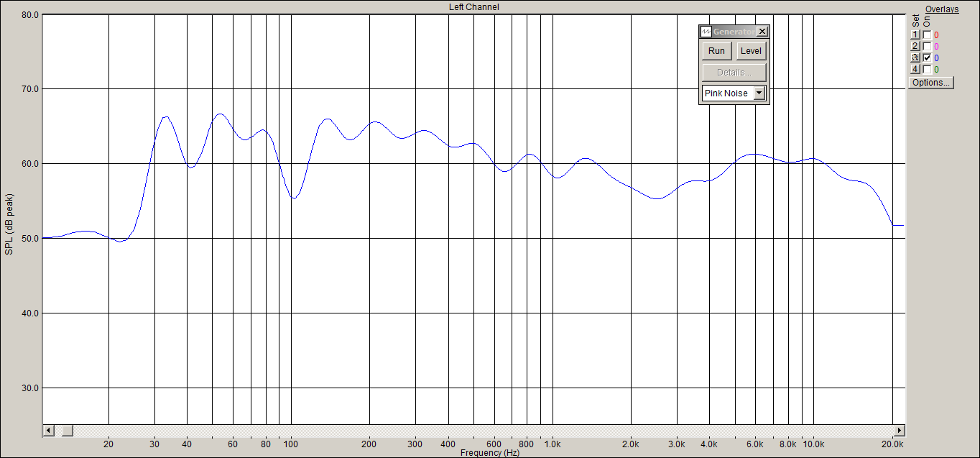Run the signal generator
980x458 pixels.
716,51
